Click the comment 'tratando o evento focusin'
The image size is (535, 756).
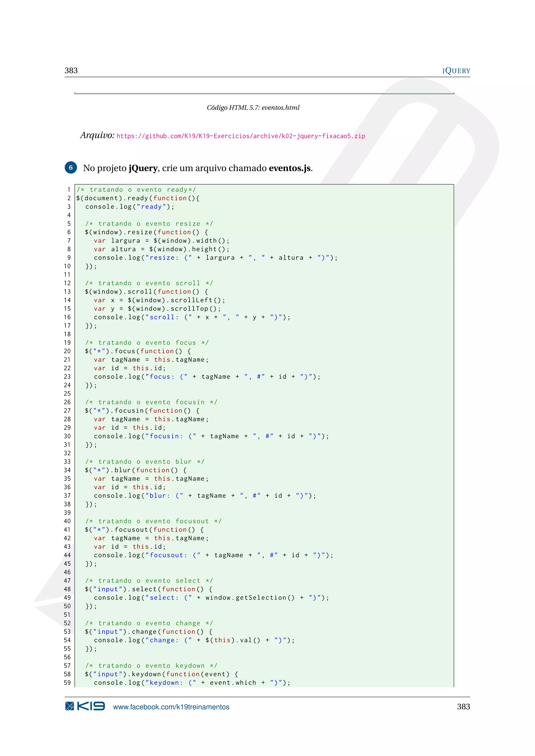coord(151,402)
